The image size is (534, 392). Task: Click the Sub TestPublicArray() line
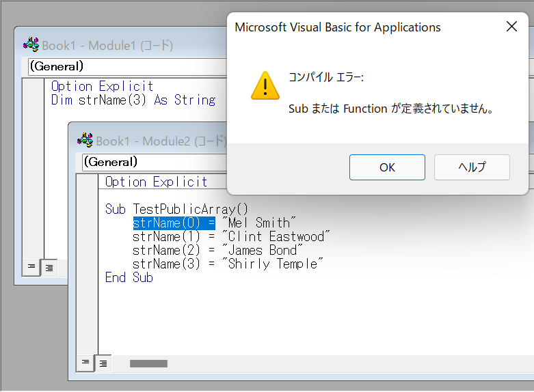coord(176,209)
